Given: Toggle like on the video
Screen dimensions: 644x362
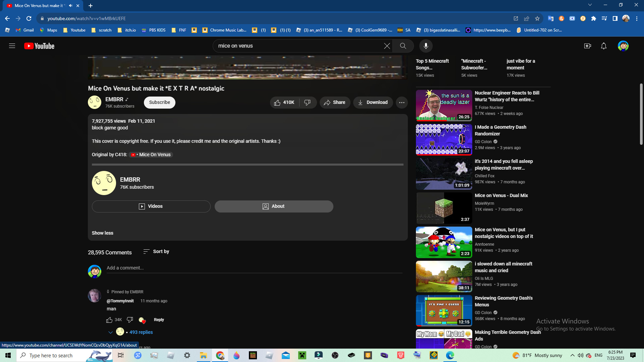Looking at the screenshot, I should pos(283,103).
